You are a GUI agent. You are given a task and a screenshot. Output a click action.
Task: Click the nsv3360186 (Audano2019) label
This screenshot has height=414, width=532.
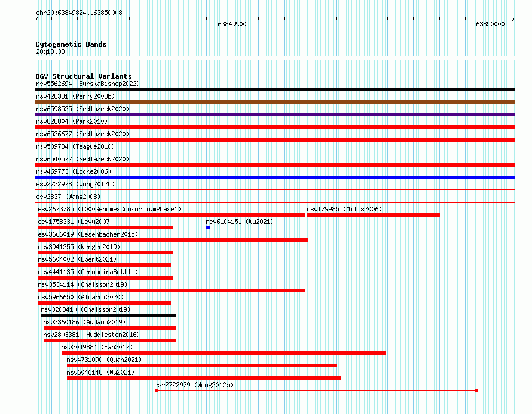click(x=84, y=322)
